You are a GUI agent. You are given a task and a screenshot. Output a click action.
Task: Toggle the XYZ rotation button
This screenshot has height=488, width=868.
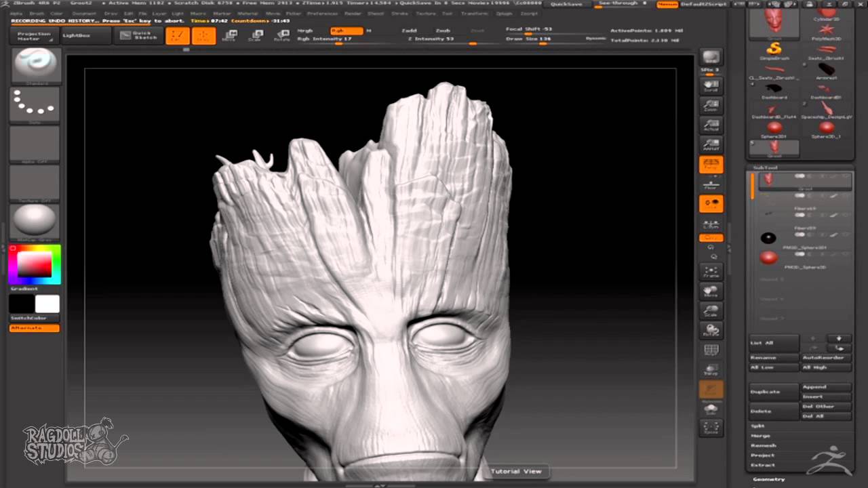tap(711, 238)
